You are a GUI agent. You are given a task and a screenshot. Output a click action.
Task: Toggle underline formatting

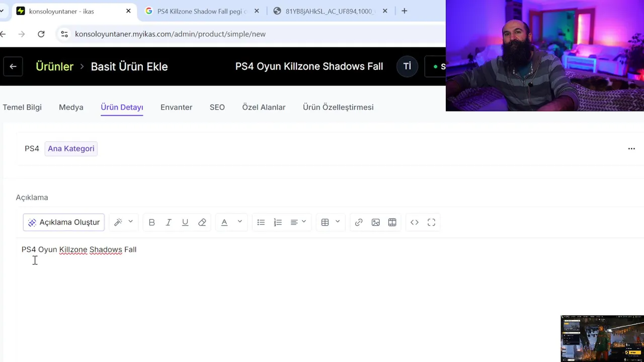185,222
